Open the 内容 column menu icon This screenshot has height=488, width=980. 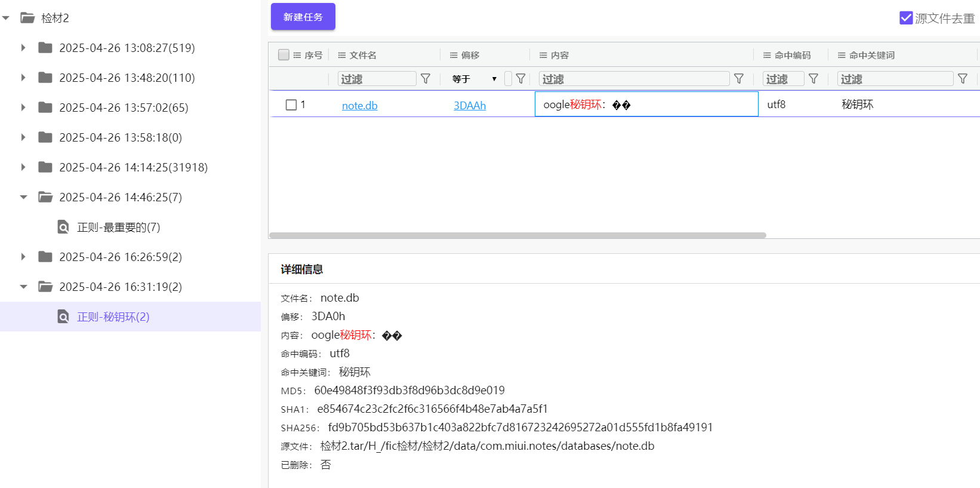tap(543, 55)
